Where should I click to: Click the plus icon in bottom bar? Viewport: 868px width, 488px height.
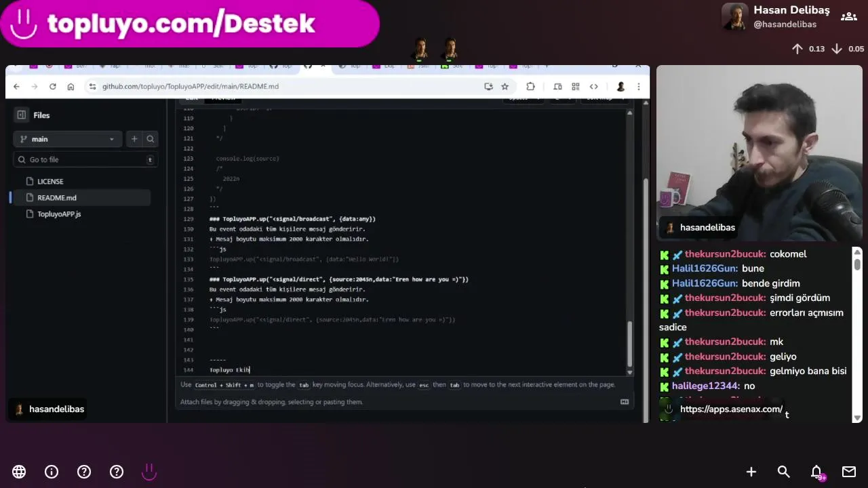pos(751,472)
